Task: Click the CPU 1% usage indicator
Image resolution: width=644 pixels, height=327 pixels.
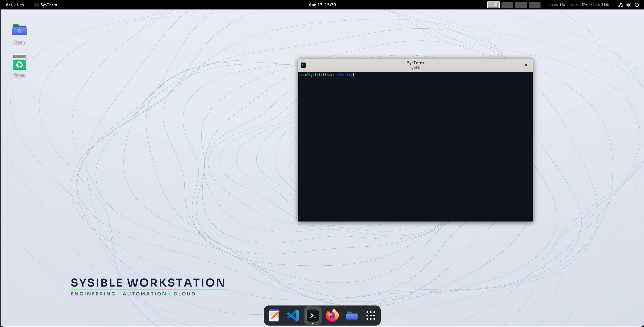Action: tap(557, 5)
